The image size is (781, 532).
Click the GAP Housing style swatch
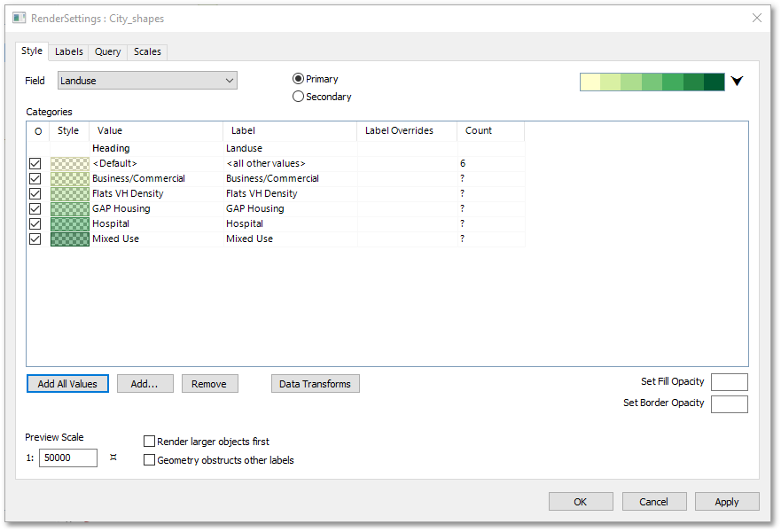pyautogui.click(x=70, y=208)
